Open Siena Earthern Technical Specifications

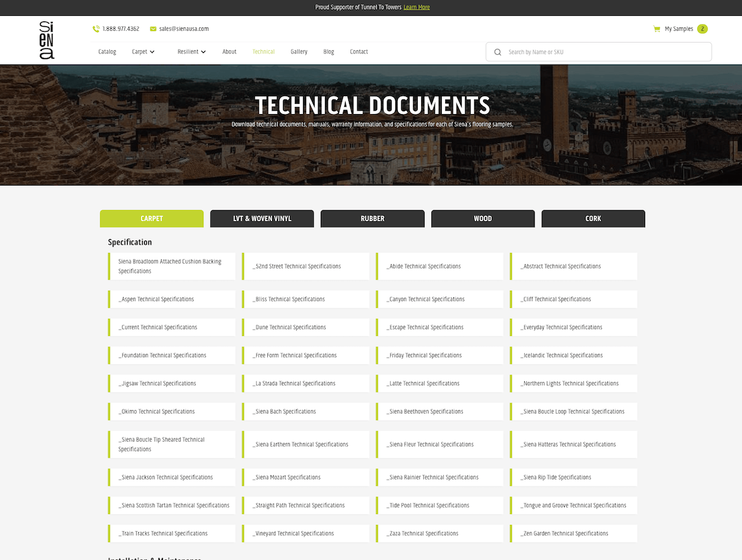click(306, 444)
